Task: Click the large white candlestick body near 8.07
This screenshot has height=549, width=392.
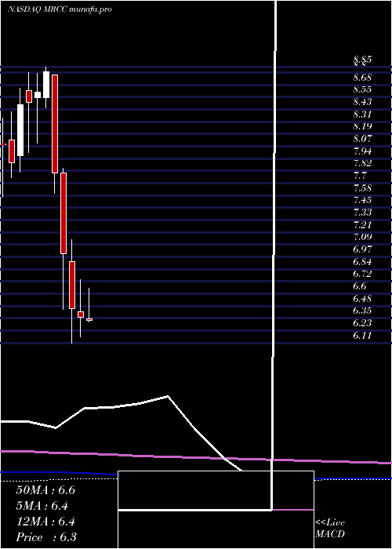Action: click(20, 130)
